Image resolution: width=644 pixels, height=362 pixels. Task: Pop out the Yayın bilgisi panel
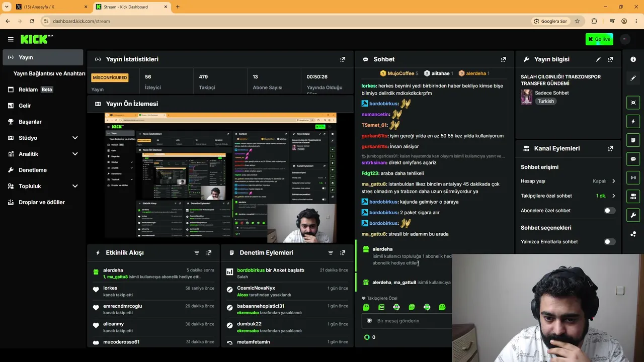610,59
